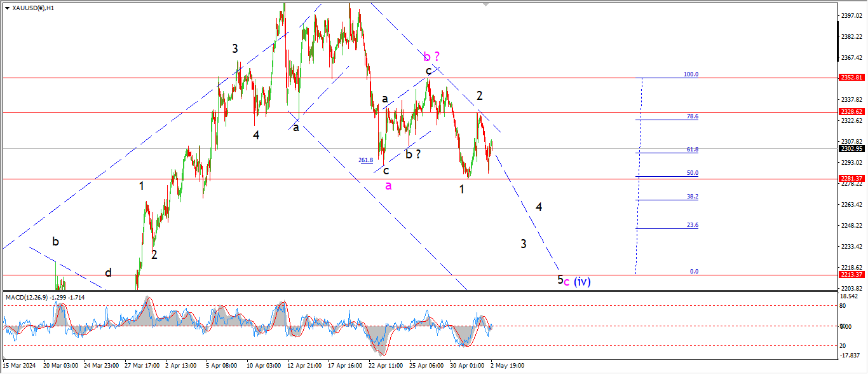Click the magenta 'a' wave label
The image size is (868, 374).
tap(389, 185)
